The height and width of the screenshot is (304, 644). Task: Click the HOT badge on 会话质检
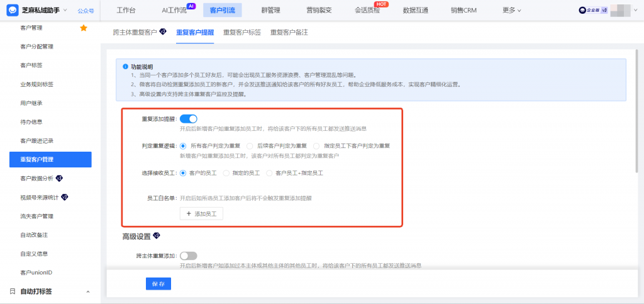coord(381,4)
